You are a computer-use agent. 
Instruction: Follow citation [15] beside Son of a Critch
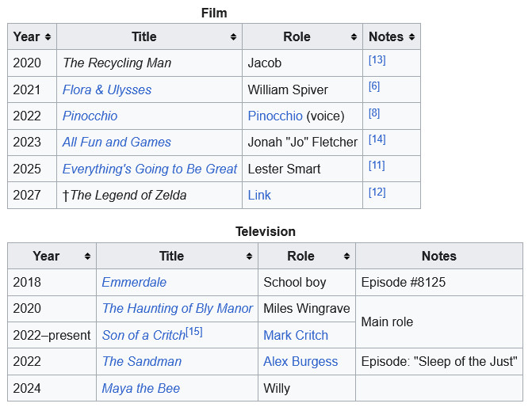click(x=194, y=331)
